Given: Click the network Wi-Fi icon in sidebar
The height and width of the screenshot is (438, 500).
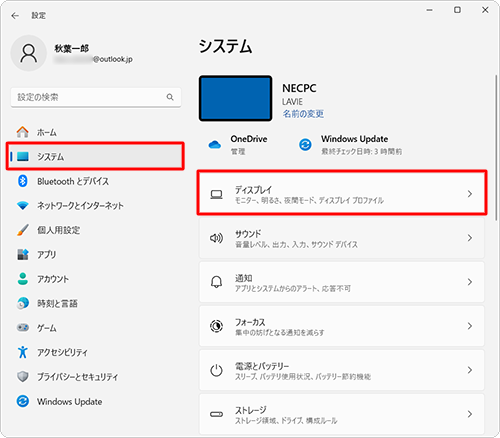Looking at the screenshot, I should (x=23, y=206).
